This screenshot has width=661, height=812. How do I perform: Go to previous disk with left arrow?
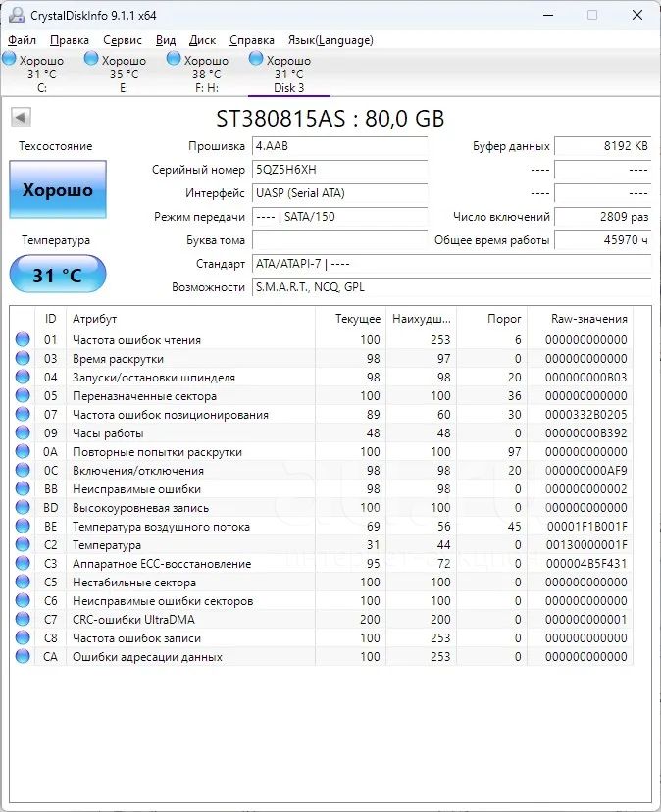(21, 117)
